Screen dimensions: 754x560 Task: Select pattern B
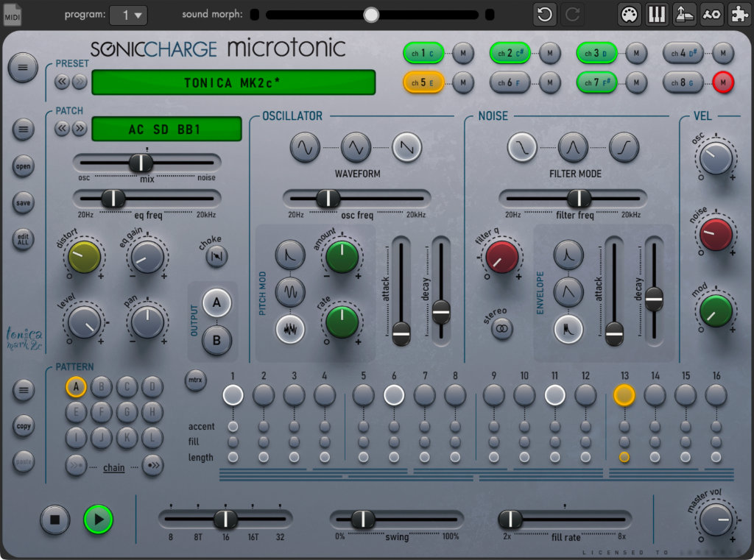point(102,387)
